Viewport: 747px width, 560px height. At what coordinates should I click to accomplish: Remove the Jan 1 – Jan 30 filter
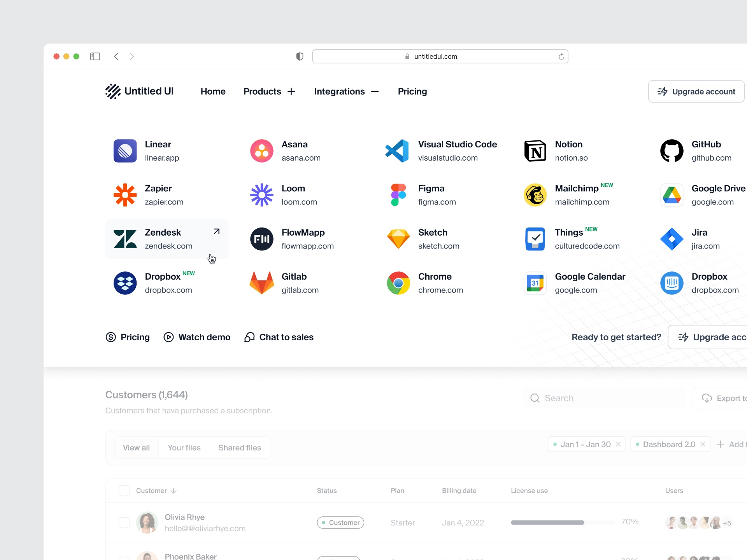[x=619, y=444]
